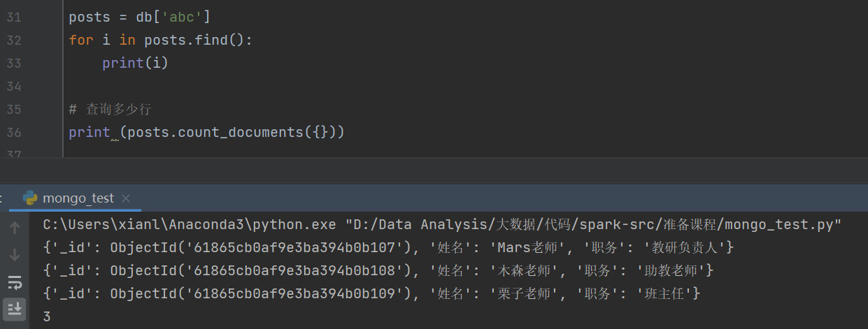Click the Python icon on mongo_test tab
This screenshot has height=329, width=868.
[x=30, y=198]
